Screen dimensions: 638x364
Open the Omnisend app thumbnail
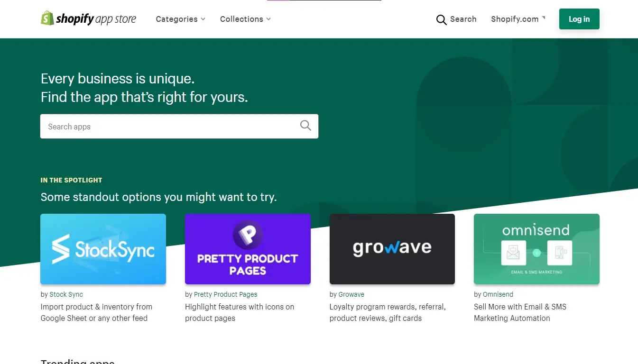(536, 249)
